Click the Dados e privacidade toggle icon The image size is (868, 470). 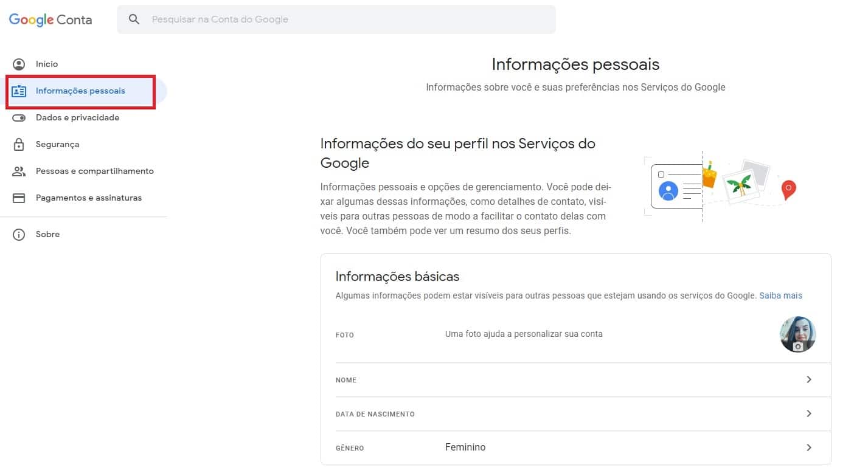tap(19, 117)
